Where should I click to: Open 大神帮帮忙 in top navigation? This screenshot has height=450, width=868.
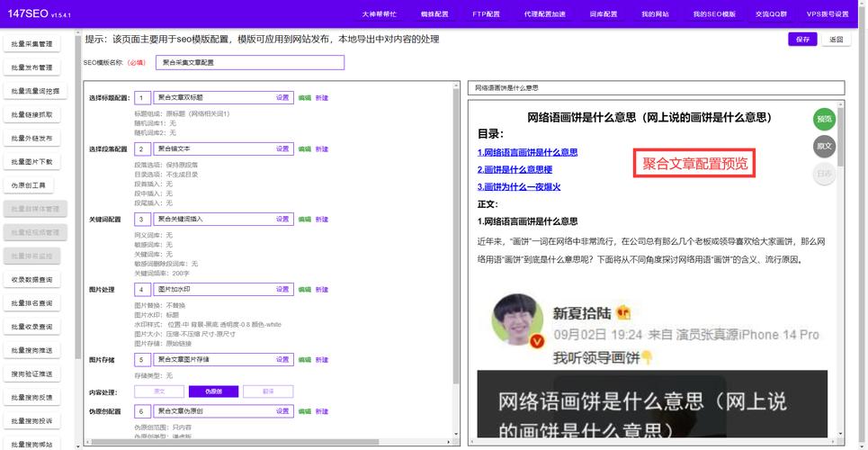tap(380, 14)
